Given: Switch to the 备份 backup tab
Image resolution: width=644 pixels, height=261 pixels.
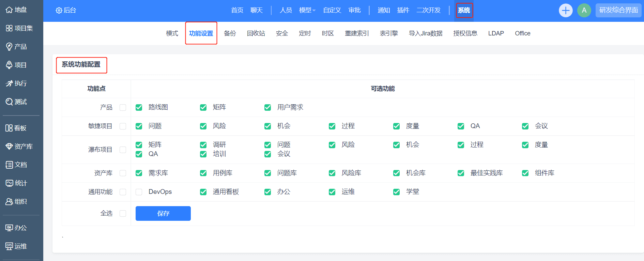Looking at the screenshot, I should point(230,33).
